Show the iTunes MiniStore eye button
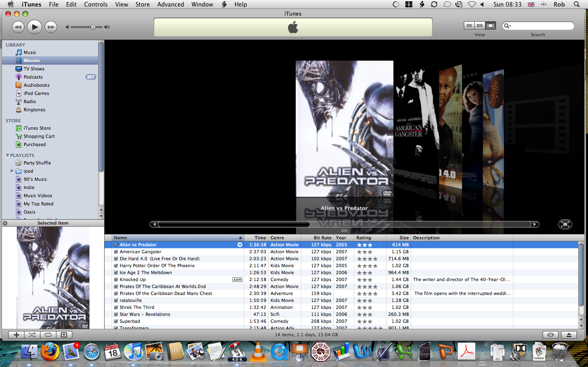The width and height of the screenshot is (588, 367). (550, 335)
